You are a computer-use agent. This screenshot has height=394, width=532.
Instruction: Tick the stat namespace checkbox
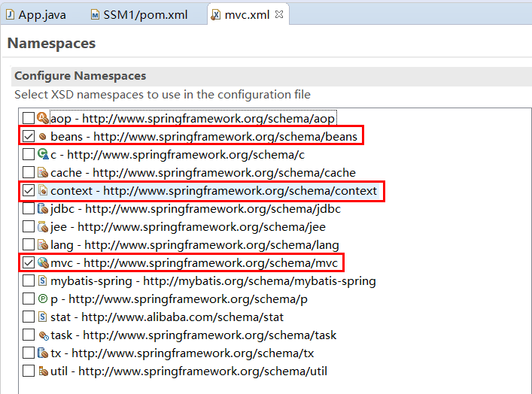click(x=29, y=317)
